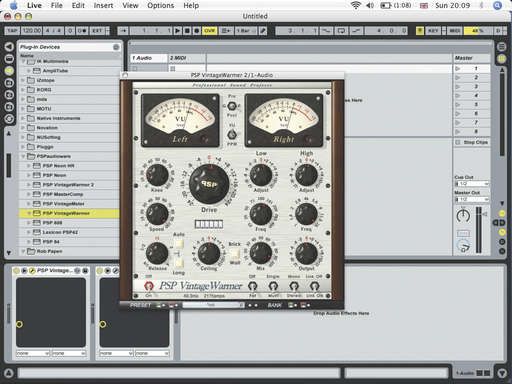
Task: Click the browser show/hide arrow icon
Action: click(x=9, y=47)
